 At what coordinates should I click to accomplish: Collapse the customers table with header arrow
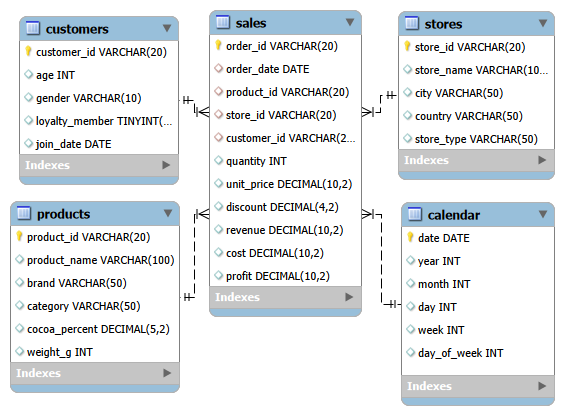(167, 28)
